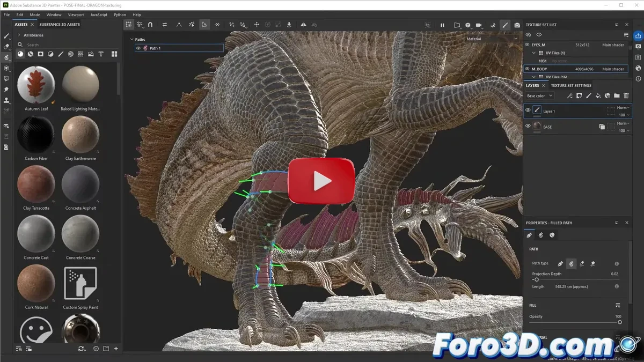Play the video with the red play button

pyautogui.click(x=322, y=181)
